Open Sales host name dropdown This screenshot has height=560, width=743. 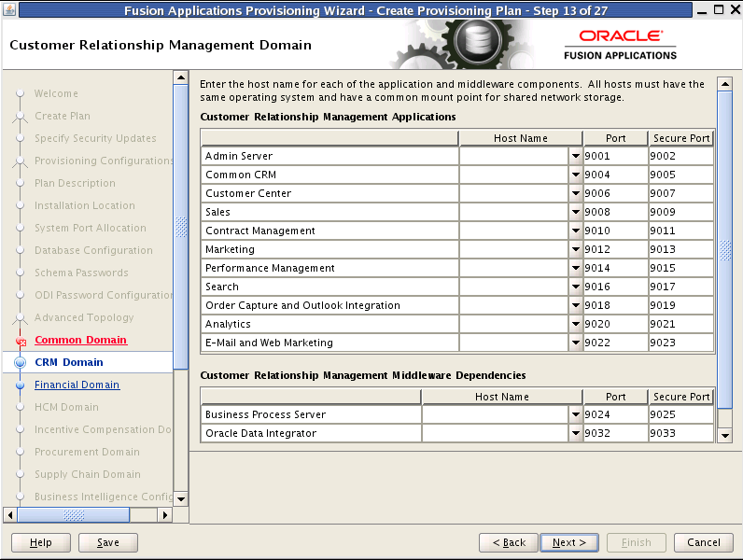[x=575, y=212]
